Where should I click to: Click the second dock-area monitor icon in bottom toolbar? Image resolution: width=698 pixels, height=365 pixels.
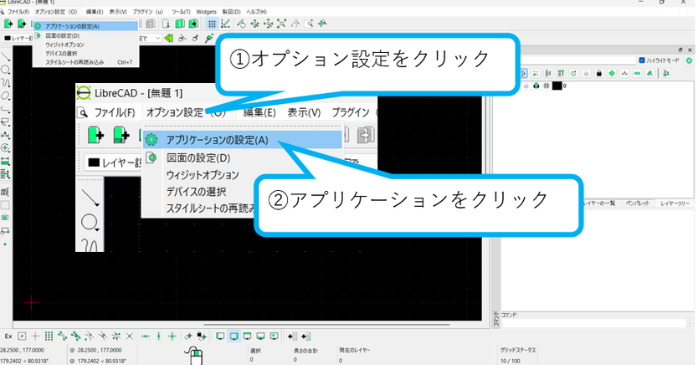tap(234, 337)
